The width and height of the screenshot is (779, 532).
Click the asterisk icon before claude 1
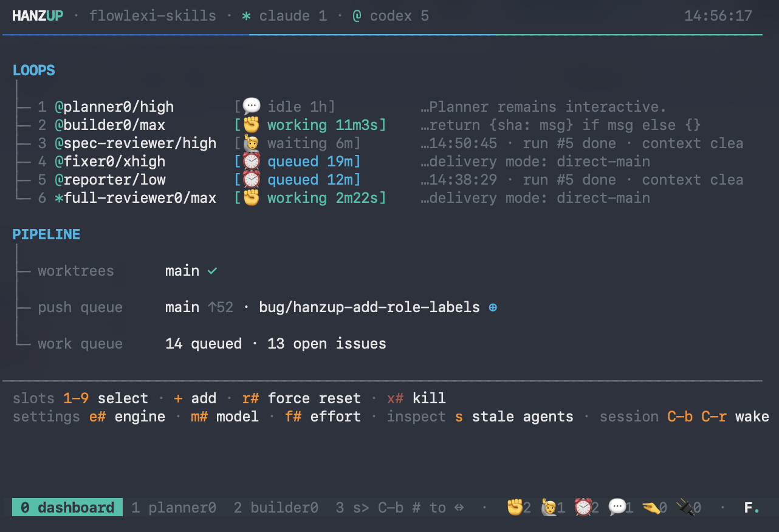coord(246,16)
